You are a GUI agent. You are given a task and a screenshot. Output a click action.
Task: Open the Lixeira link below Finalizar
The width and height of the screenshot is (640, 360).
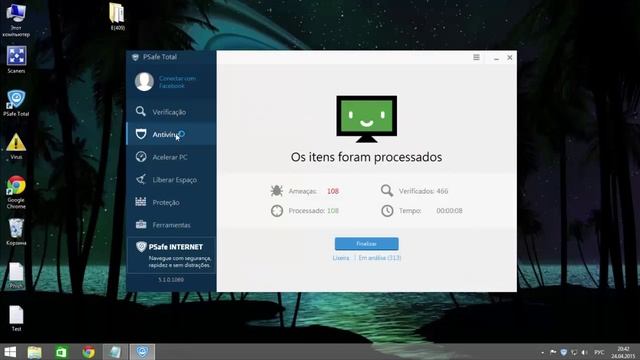pyautogui.click(x=341, y=258)
